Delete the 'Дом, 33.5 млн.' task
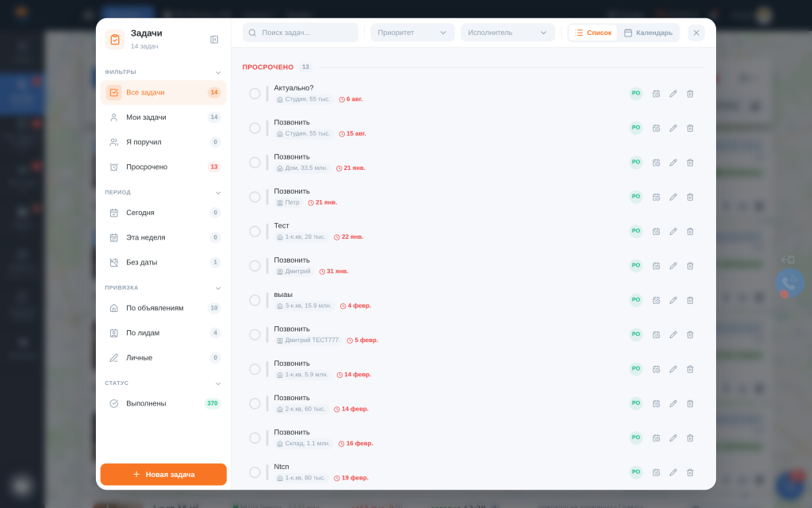 click(691, 163)
